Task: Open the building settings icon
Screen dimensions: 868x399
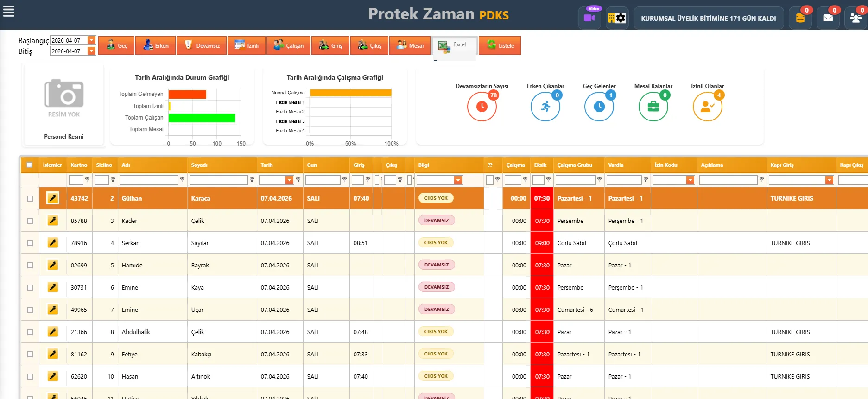Action: pyautogui.click(x=616, y=18)
